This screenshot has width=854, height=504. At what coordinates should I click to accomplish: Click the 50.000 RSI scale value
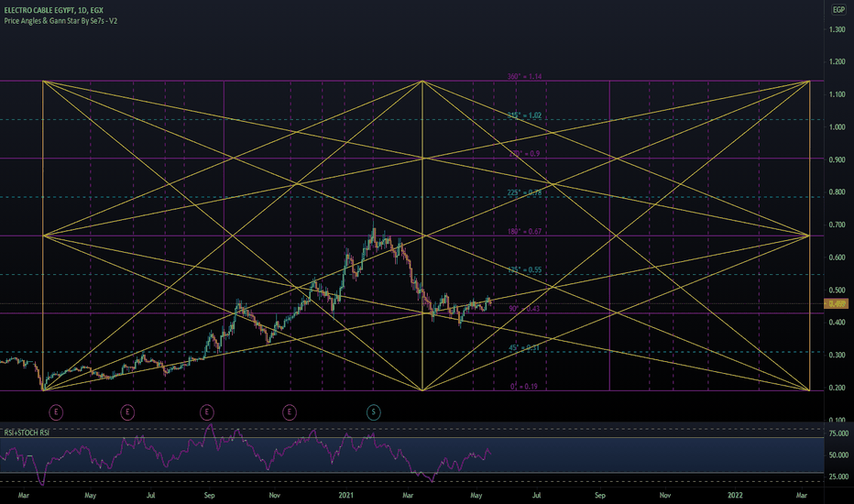point(838,455)
